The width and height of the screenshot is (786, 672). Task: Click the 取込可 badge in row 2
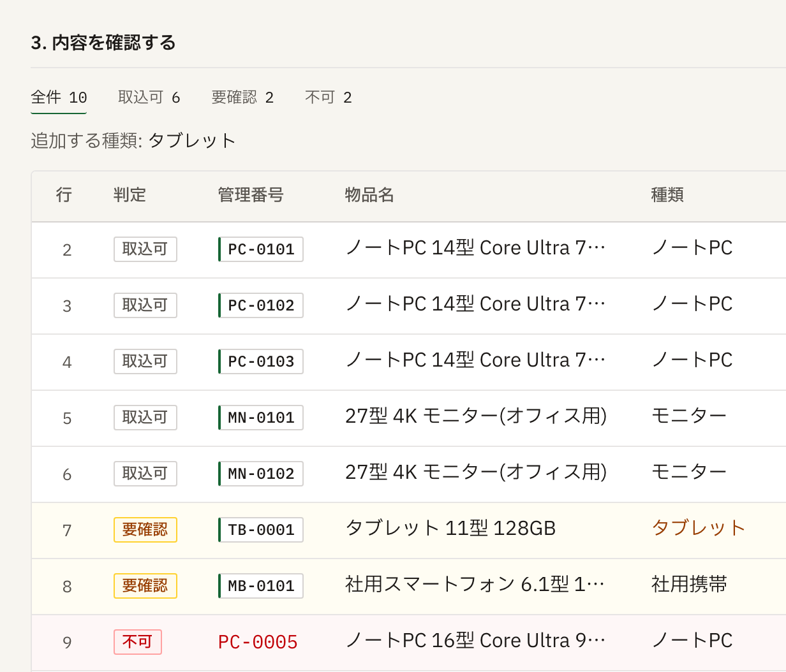[x=145, y=249]
